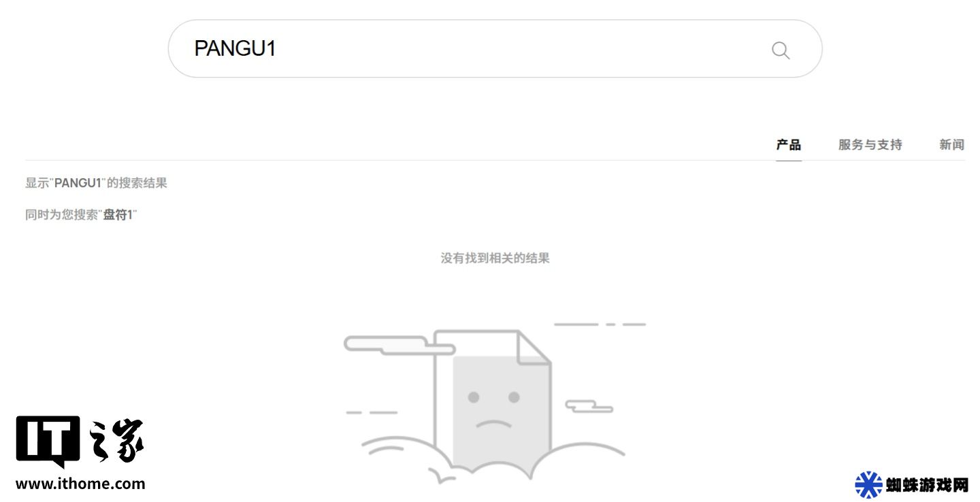Open the www.ithome.com link
The image size is (980, 502).
[x=80, y=484]
